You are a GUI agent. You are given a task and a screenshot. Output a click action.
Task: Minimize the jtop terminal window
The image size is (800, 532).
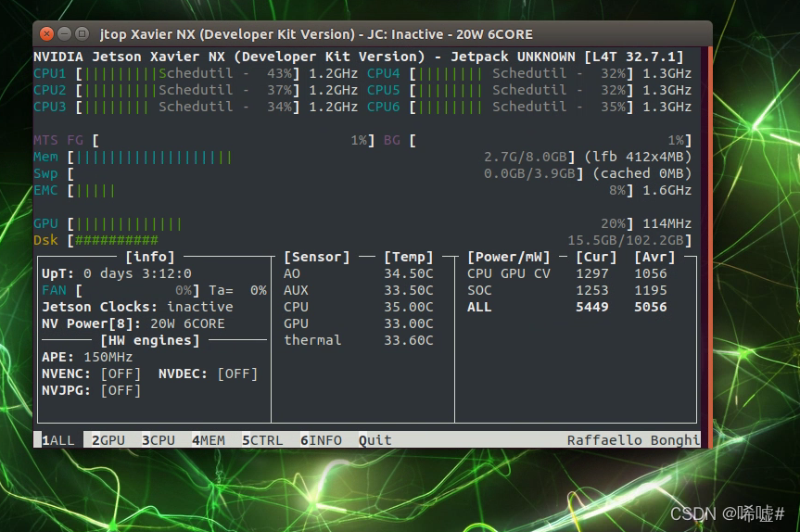point(64,34)
